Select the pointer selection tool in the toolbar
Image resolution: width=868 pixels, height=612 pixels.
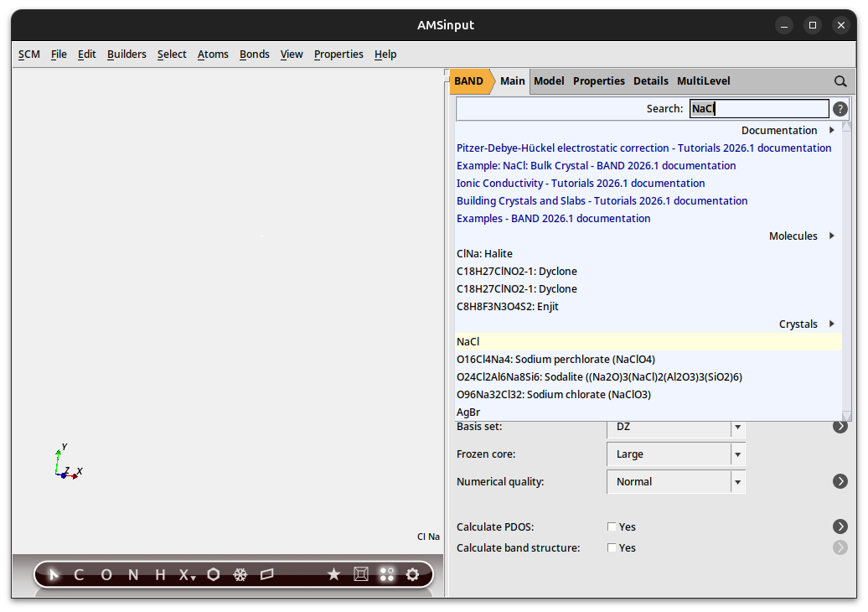point(53,574)
